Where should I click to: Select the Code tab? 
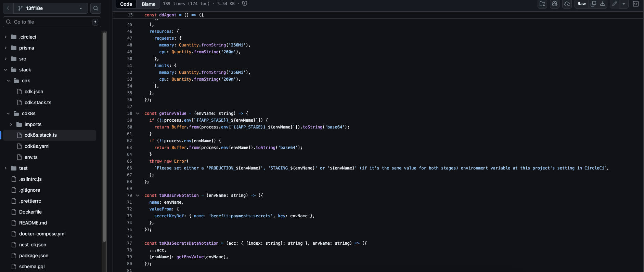click(126, 4)
